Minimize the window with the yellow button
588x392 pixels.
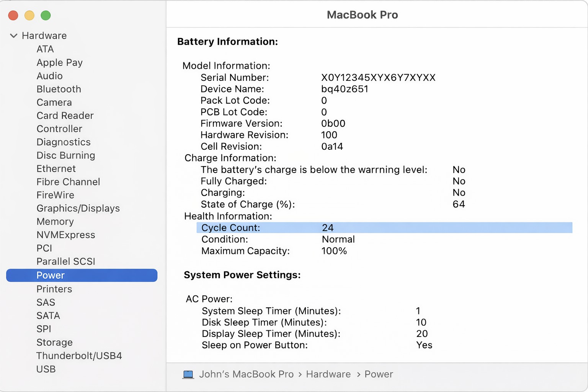tap(29, 15)
